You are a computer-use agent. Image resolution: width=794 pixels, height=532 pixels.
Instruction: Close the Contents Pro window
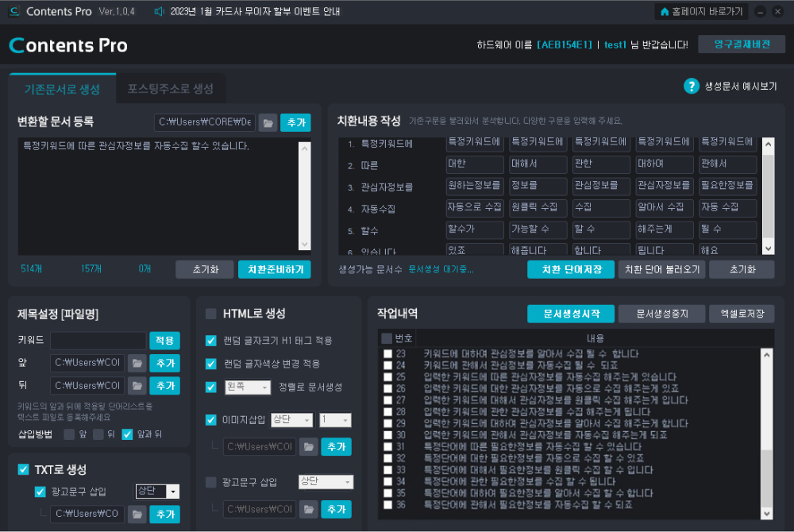coord(778,12)
